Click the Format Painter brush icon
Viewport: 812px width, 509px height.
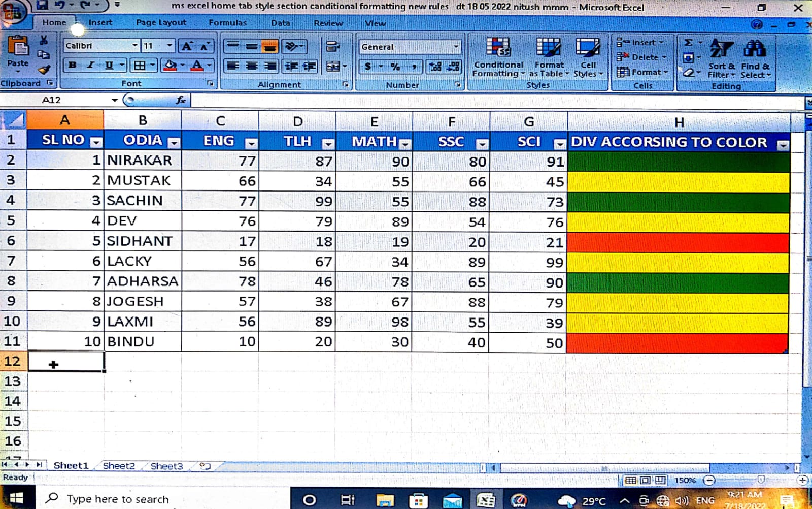(x=44, y=70)
